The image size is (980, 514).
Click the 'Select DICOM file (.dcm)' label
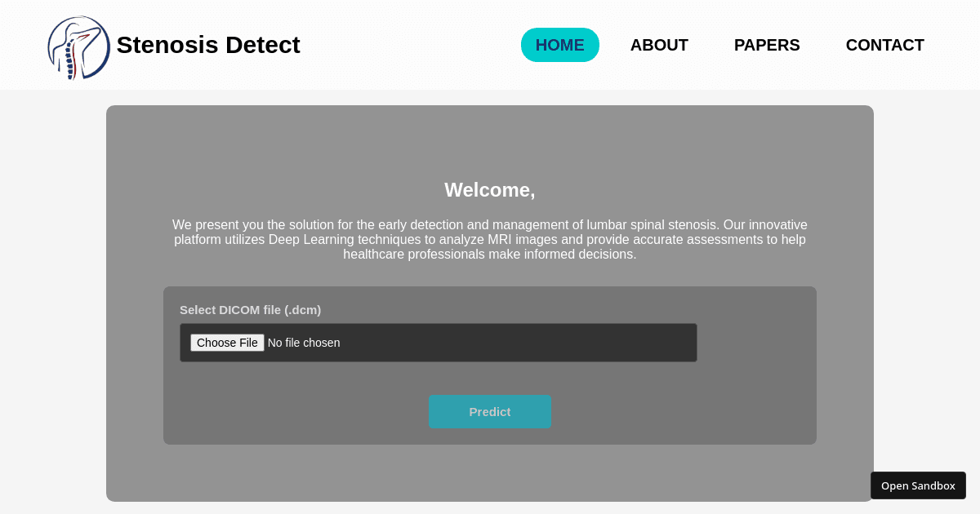click(x=250, y=310)
